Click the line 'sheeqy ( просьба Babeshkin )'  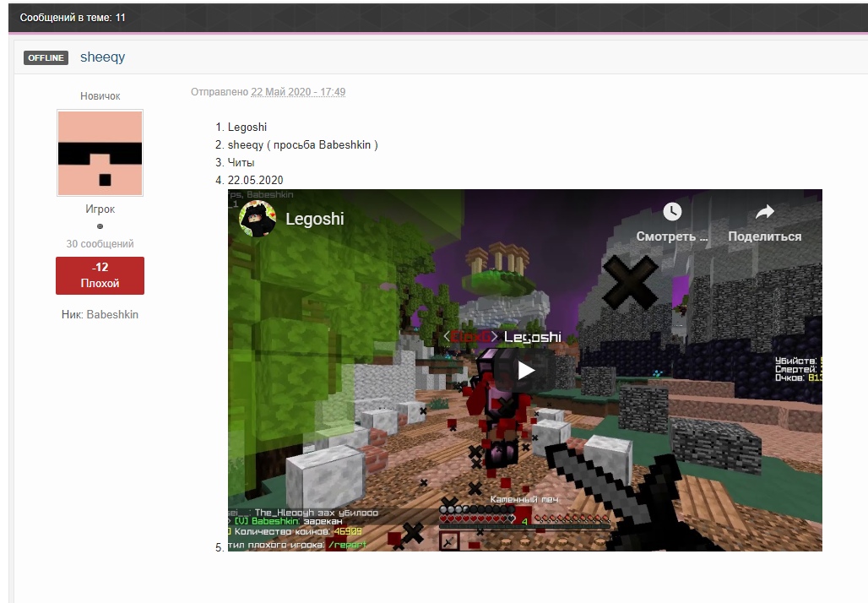pyautogui.click(x=303, y=145)
